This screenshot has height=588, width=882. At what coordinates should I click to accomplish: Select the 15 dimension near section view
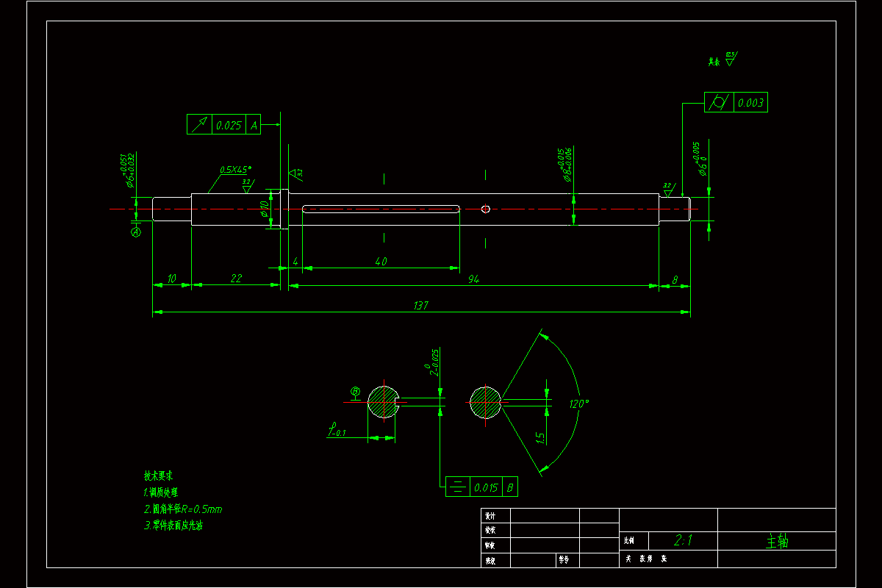click(x=541, y=438)
